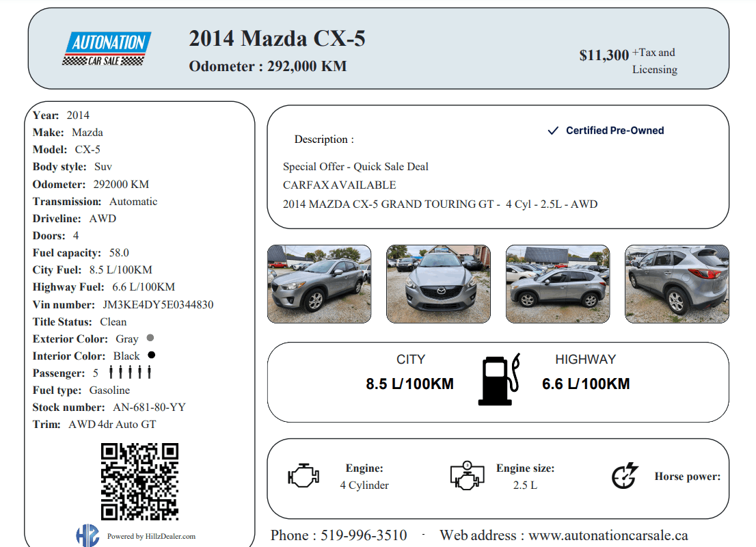Click Driveline AWD row

point(75,219)
